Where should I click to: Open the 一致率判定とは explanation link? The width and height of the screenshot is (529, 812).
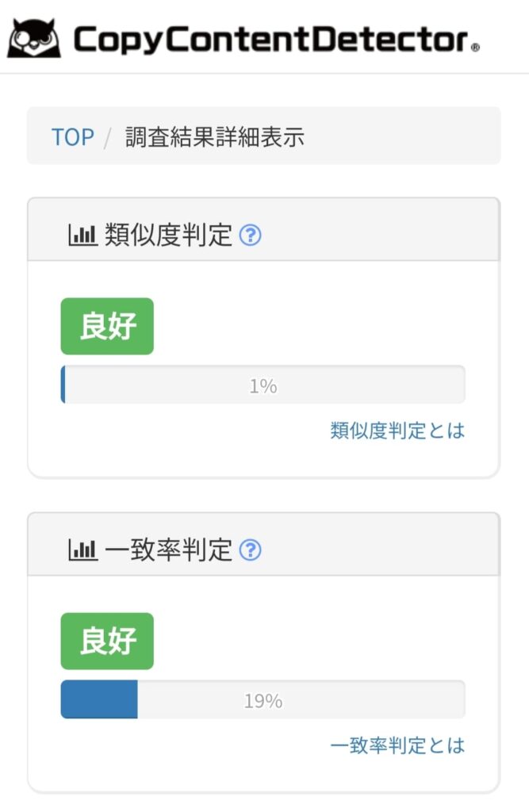(x=397, y=745)
